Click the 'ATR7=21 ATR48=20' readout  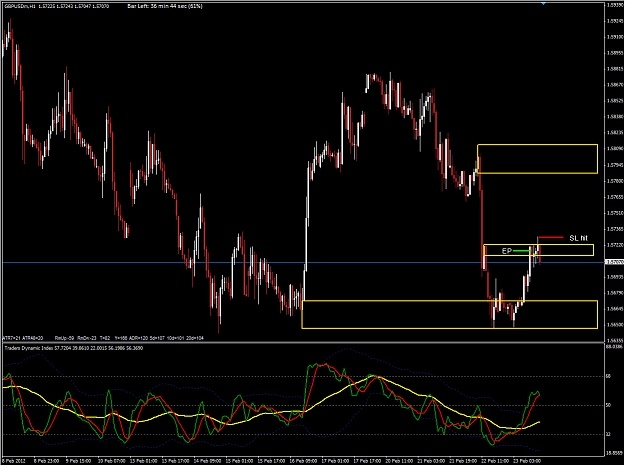tap(23, 338)
